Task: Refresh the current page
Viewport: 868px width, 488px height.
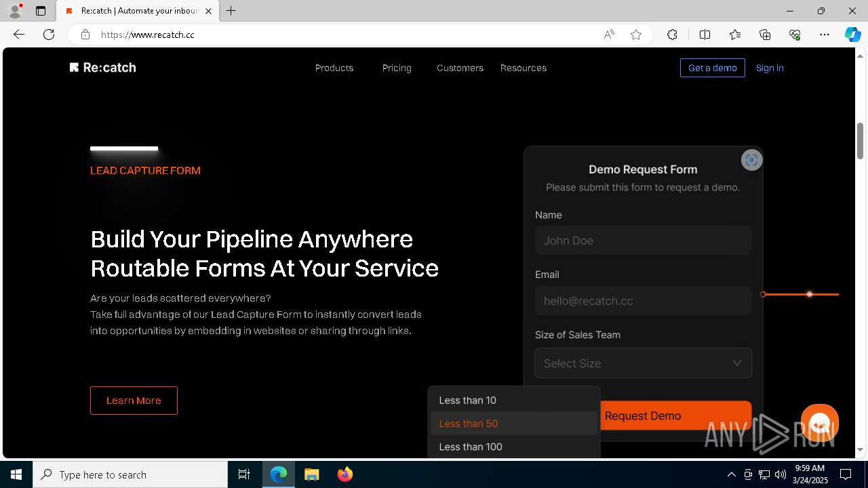Action: pos(49,35)
